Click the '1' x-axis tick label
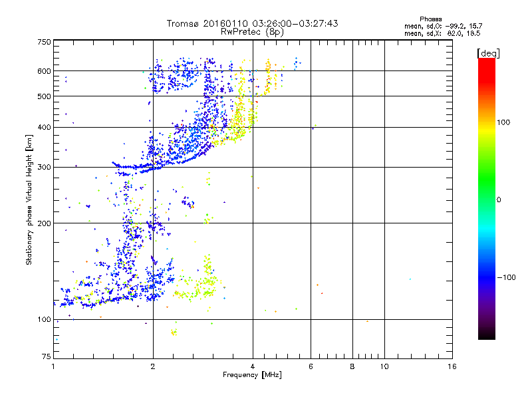The height and width of the screenshot is (399, 532). 53,366
